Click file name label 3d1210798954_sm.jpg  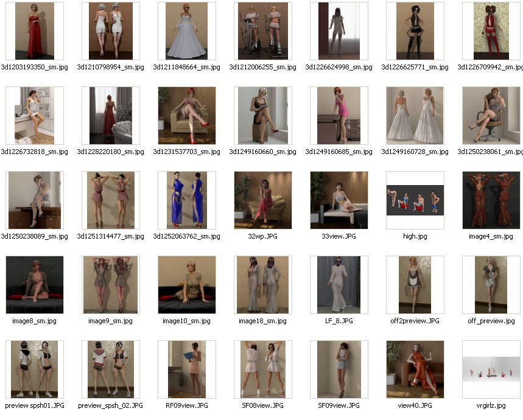(111, 68)
